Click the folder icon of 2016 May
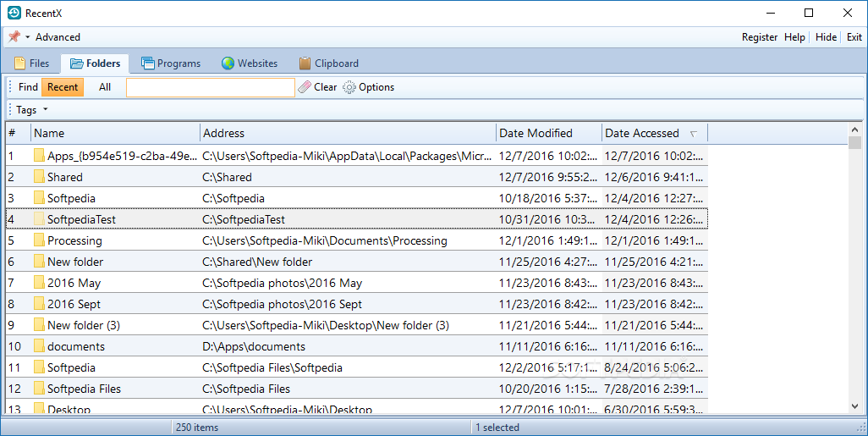The image size is (868, 436). coord(39,283)
